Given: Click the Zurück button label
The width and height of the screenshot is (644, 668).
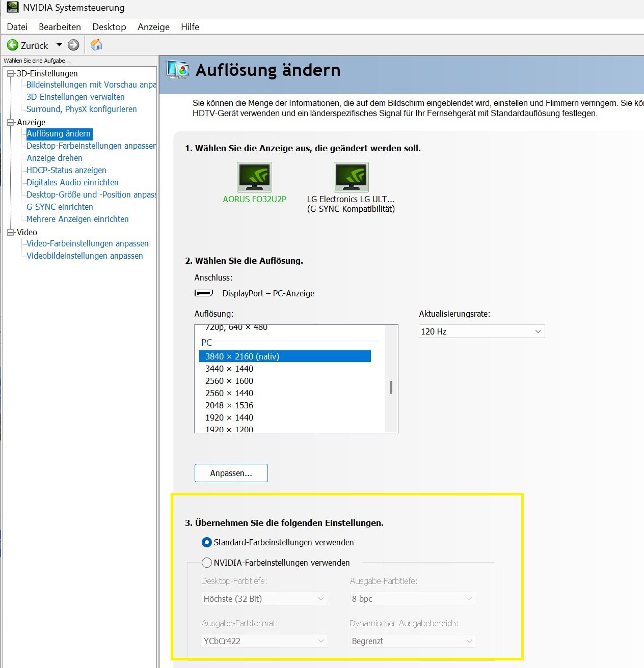Looking at the screenshot, I should coord(35,46).
